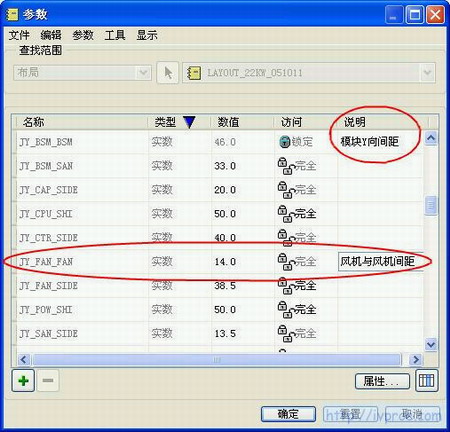Viewport: 450px width, 432px height.
Task: Click the arrow selection pointer icon
Action: [x=168, y=72]
